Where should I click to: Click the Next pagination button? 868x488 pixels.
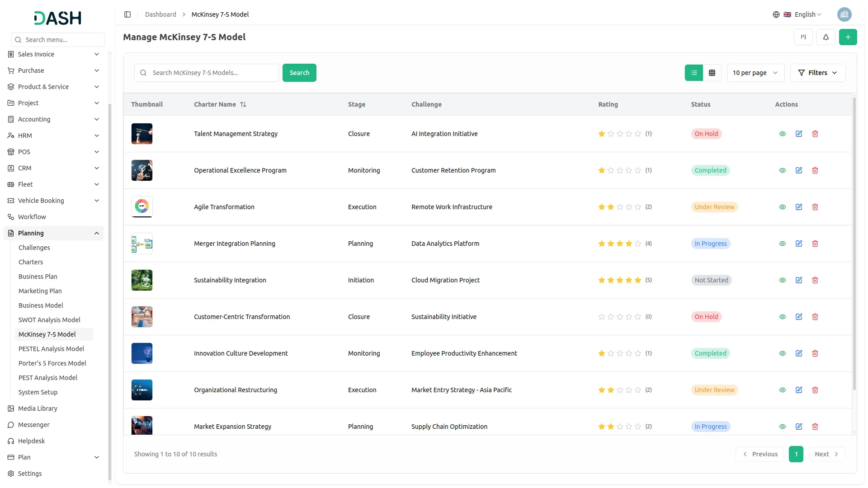point(826,454)
